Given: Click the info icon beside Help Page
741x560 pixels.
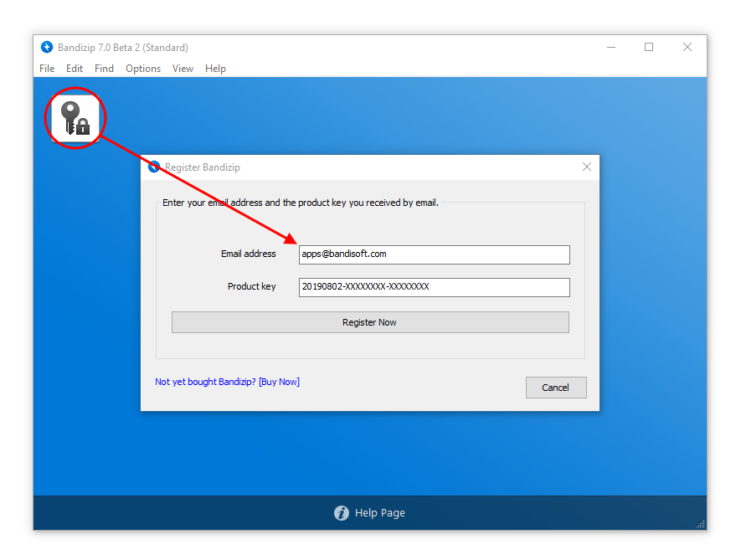Looking at the screenshot, I should click(341, 513).
